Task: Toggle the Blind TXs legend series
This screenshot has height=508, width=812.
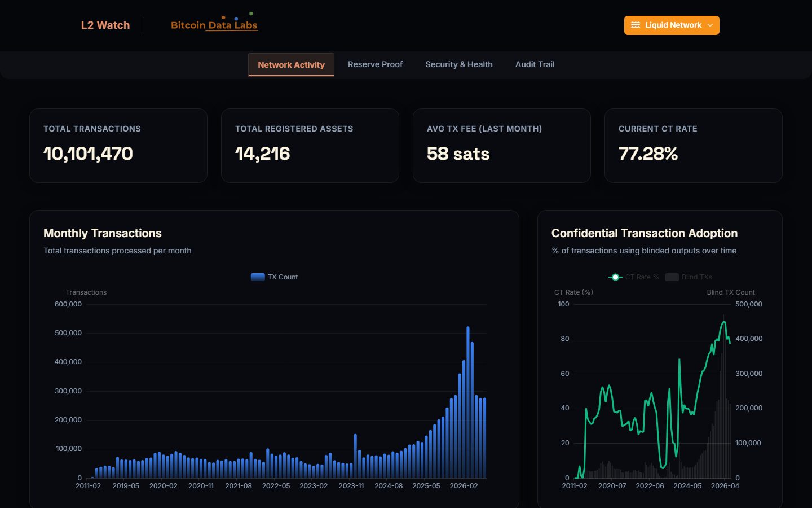Action: click(x=689, y=277)
